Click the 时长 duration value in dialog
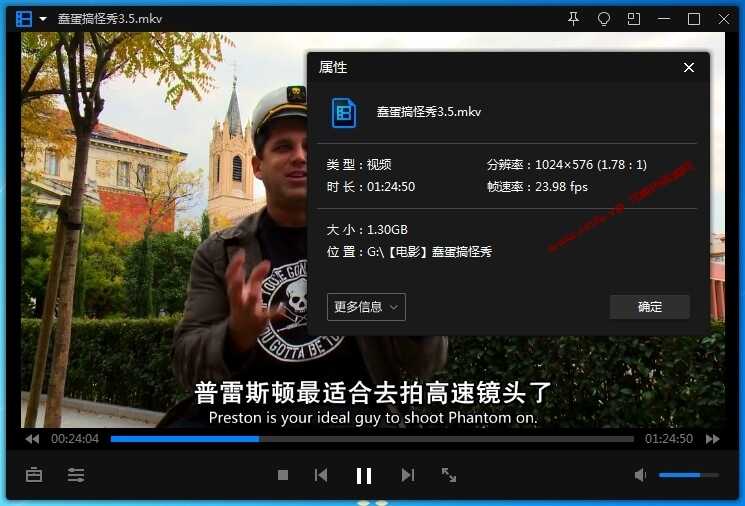 click(391, 187)
